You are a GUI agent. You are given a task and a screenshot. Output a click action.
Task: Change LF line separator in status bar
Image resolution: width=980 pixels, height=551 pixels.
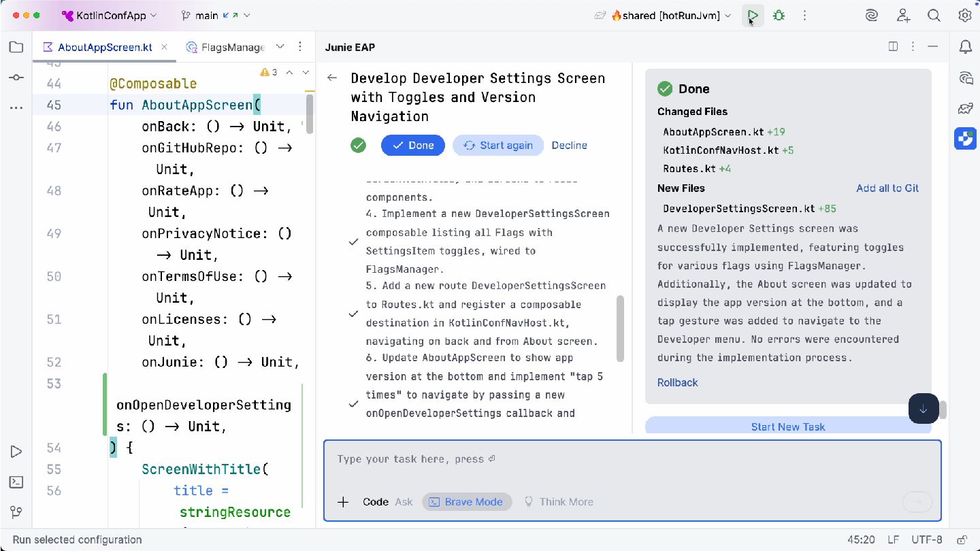pos(894,540)
